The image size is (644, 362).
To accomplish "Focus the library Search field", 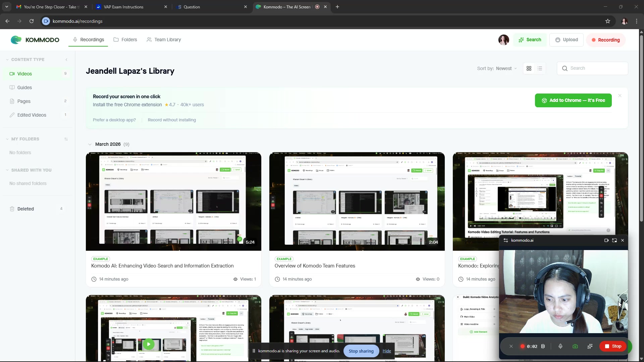I will pos(592,68).
